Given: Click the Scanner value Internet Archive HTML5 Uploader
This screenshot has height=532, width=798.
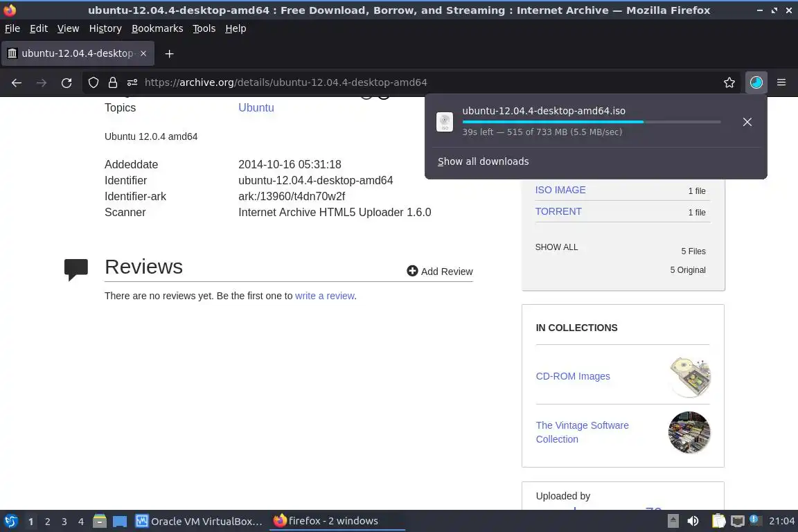Looking at the screenshot, I should coord(335,212).
